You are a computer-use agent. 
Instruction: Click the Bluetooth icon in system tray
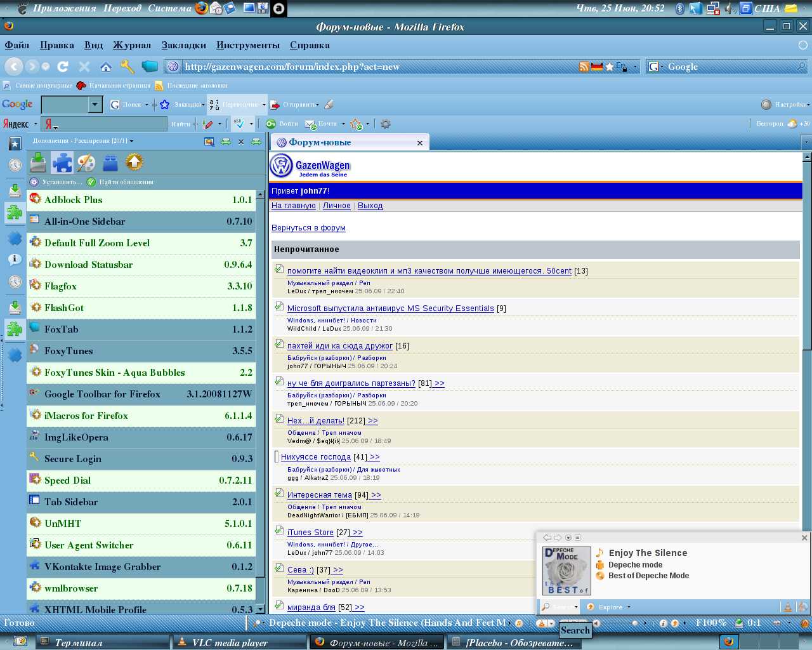tap(679, 8)
